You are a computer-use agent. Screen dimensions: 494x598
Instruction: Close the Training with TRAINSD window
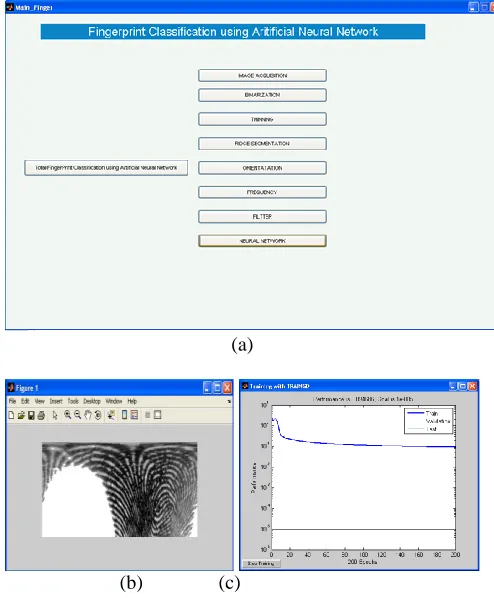point(472,386)
